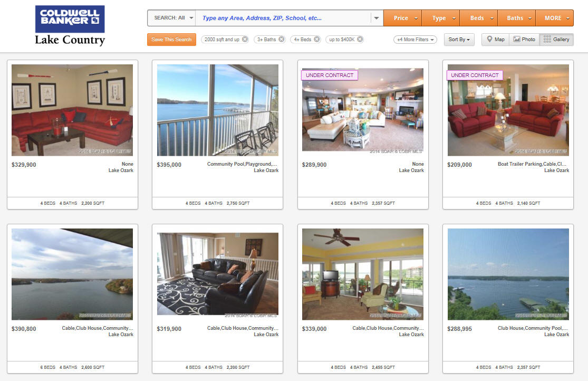Open the Price filter dropdown

pyautogui.click(x=403, y=18)
